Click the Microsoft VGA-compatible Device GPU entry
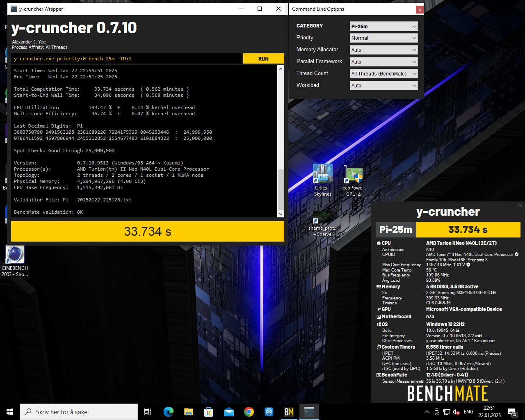The image size is (525, 420). tap(464, 309)
